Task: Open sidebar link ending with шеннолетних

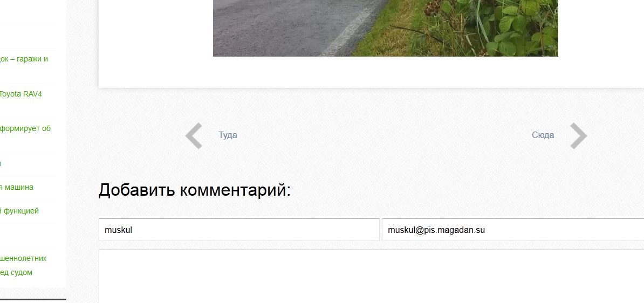Action: coord(23,258)
